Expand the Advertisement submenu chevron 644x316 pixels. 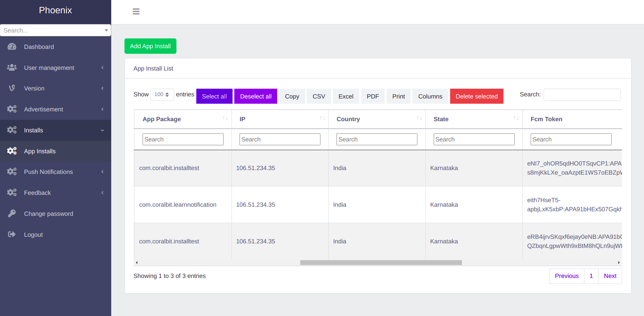click(x=103, y=109)
